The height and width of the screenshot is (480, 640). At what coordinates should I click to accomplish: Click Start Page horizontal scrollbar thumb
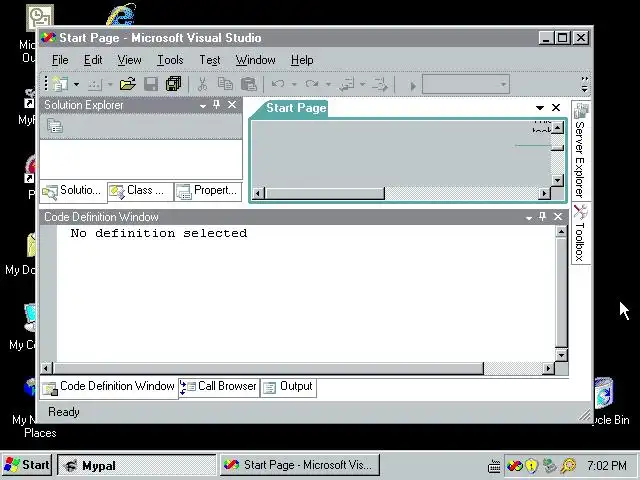coord(325,193)
